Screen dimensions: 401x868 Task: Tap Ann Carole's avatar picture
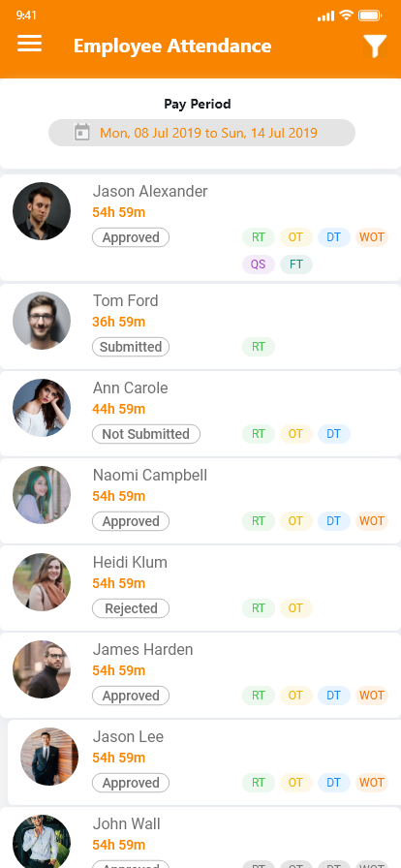42,408
